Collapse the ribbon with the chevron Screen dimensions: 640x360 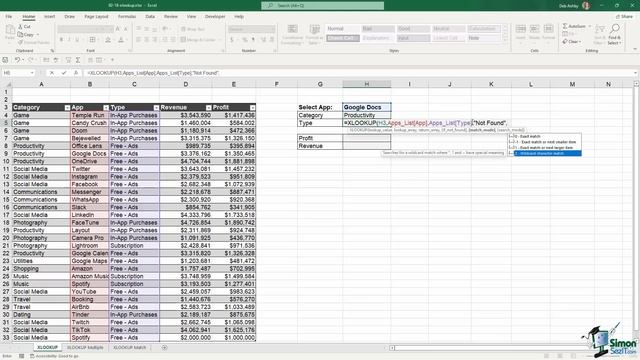click(x=635, y=49)
